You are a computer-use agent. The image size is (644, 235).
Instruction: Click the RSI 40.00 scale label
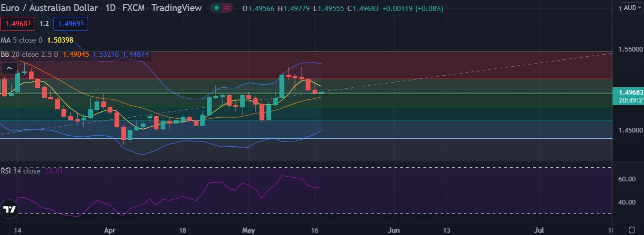pos(627,202)
